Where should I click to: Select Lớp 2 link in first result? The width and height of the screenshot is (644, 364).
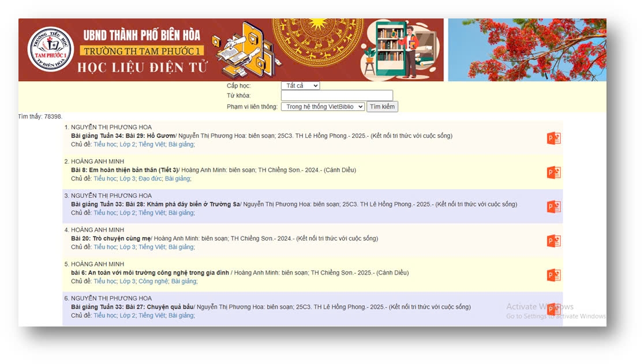point(128,144)
